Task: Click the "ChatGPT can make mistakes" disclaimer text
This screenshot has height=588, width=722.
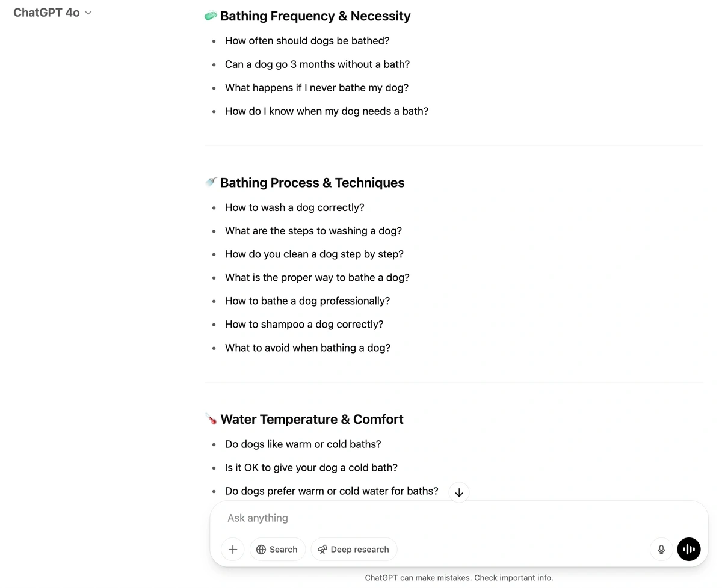Action: click(458, 578)
